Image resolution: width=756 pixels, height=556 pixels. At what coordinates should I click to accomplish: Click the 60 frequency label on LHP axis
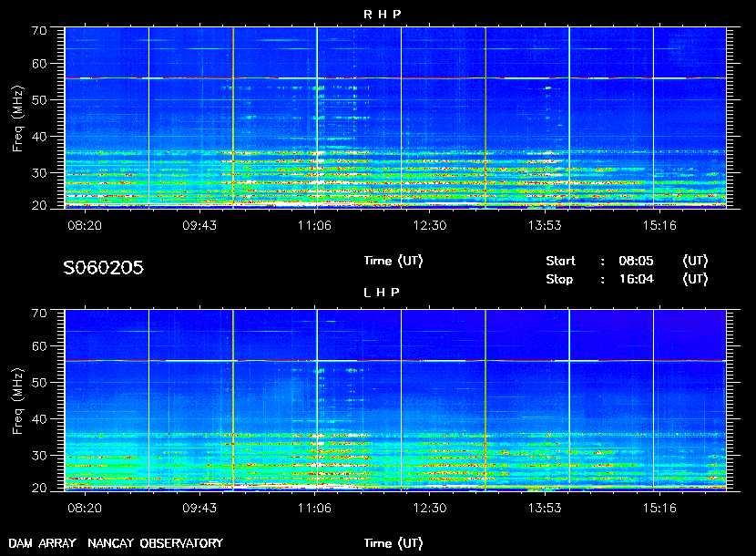pyautogui.click(x=39, y=347)
